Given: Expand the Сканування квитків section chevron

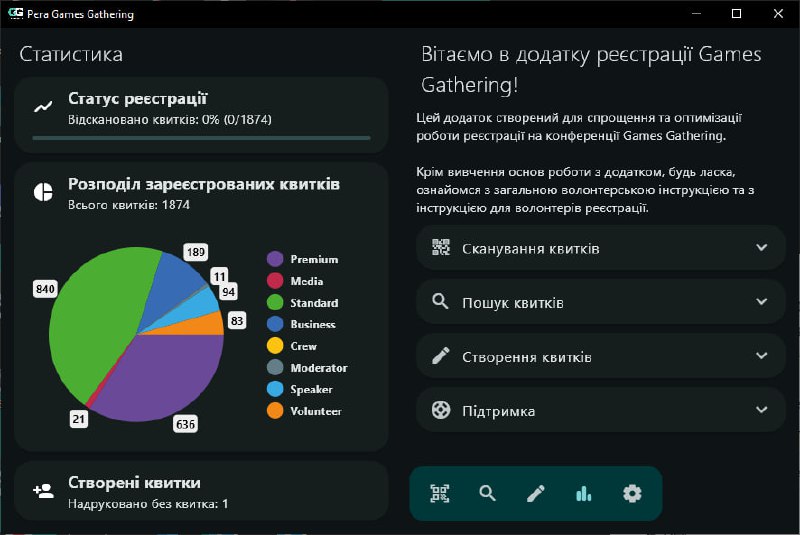Looking at the screenshot, I should pos(762,247).
